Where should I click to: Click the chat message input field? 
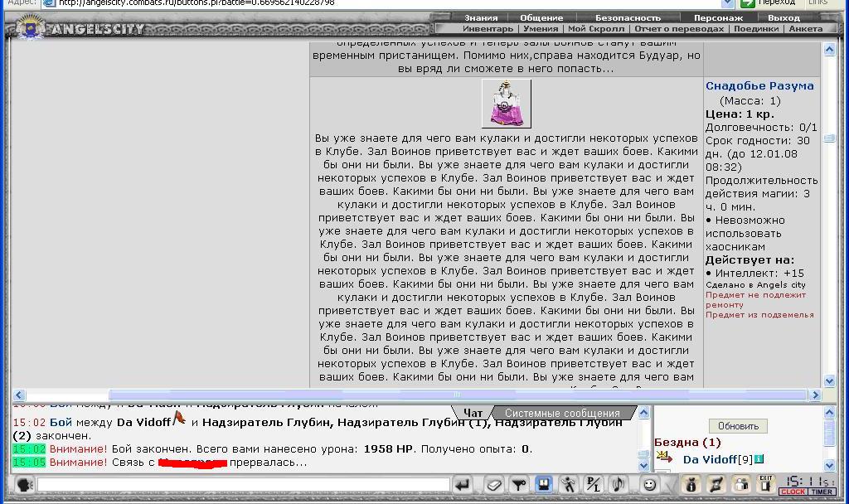click(244, 484)
